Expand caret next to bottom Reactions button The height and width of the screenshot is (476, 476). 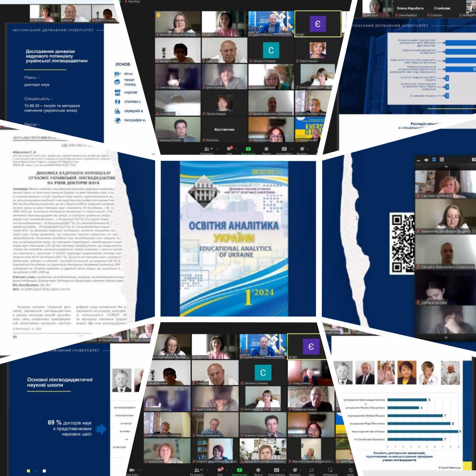pos(300,470)
